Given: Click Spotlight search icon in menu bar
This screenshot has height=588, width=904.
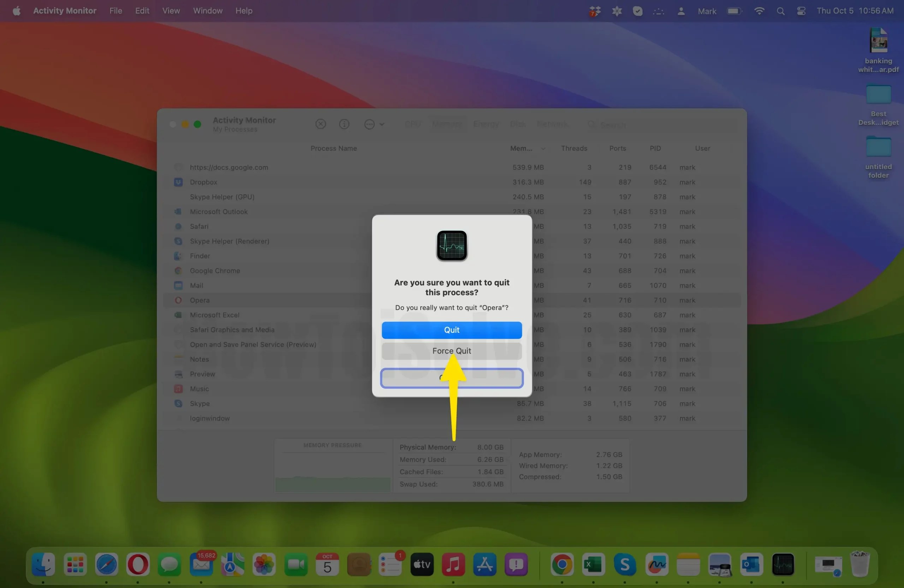Looking at the screenshot, I should (x=780, y=11).
